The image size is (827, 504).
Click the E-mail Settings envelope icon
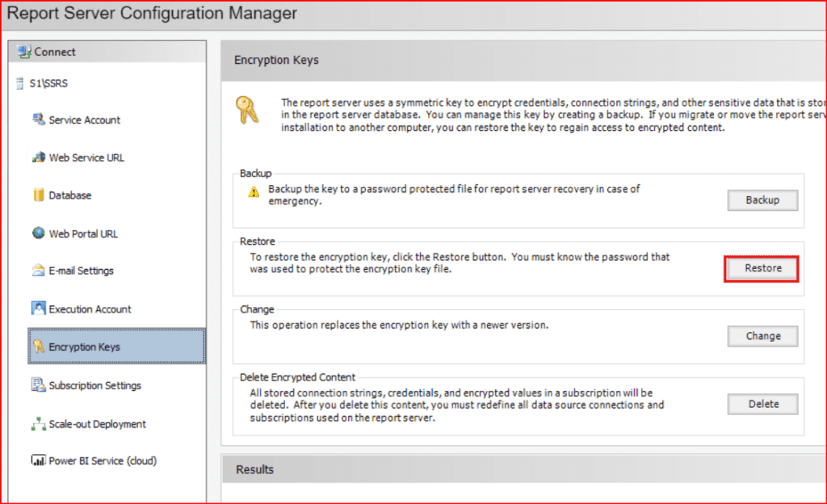click(38, 271)
